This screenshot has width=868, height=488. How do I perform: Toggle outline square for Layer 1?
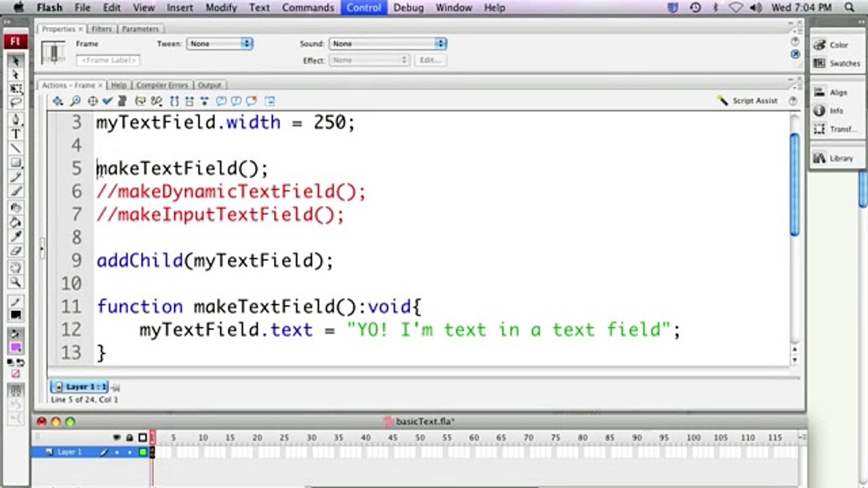click(x=142, y=452)
